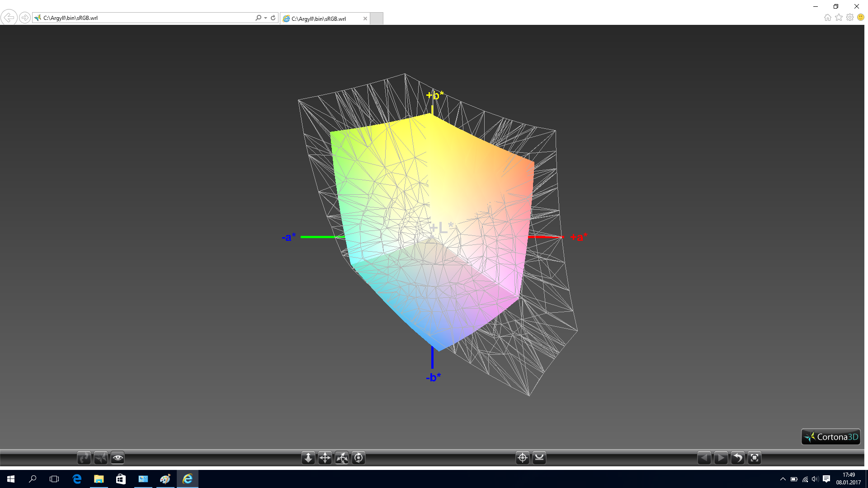This screenshot has height=488, width=868.
Task: Show hidden icons in system tray
Action: (x=783, y=479)
